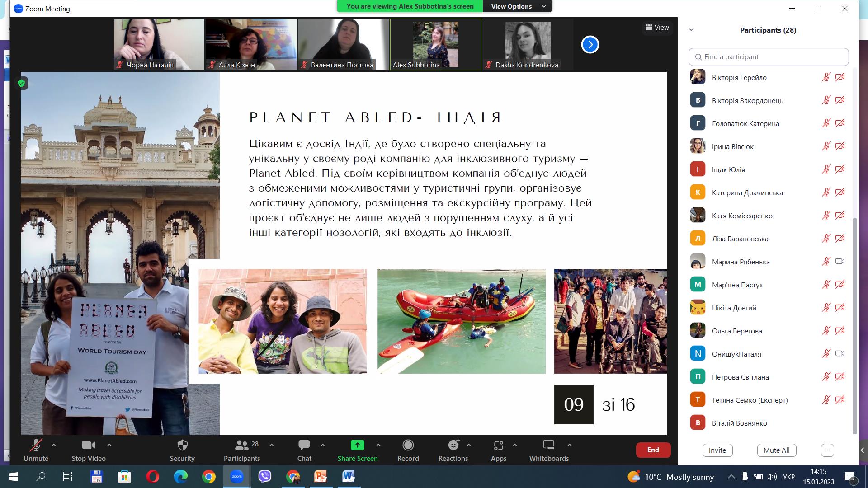This screenshot has height=488, width=868.
Task: Expand audio options arrow beside Unmute
Action: pyautogui.click(x=54, y=445)
